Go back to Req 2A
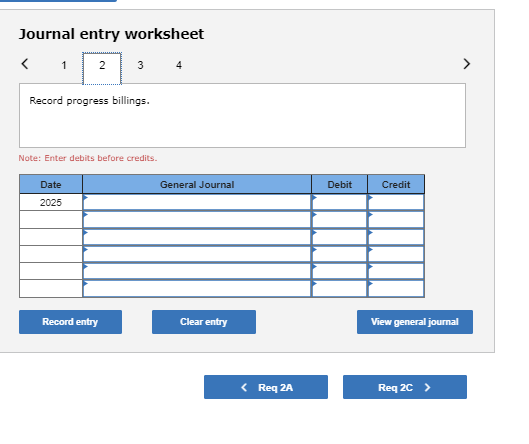The width and height of the screenshot is (529, 444). click(x=266, y=387)
